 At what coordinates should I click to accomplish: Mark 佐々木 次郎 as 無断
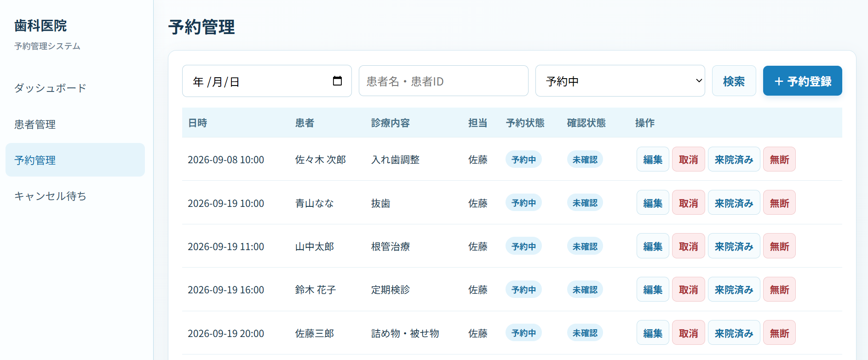pos(779,160)
